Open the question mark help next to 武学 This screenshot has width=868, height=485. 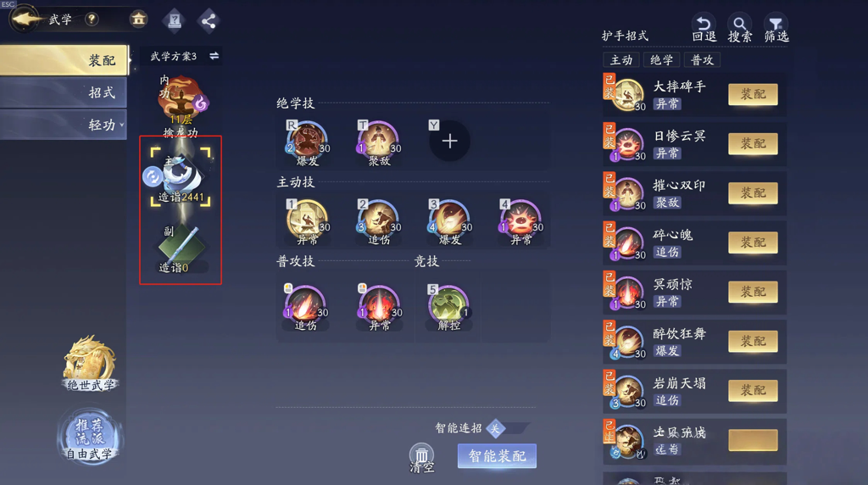pos(92,20)
